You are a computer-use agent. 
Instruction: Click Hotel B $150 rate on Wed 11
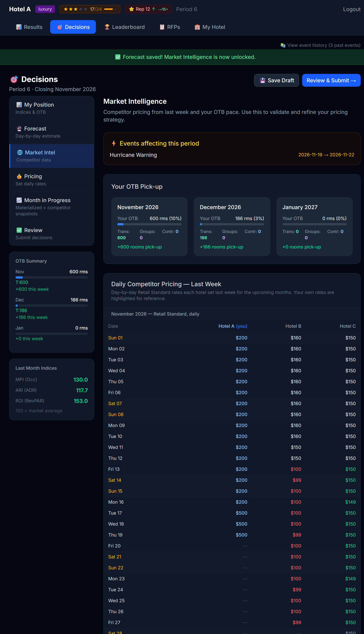pyautogui.click(x=296, y=447)
